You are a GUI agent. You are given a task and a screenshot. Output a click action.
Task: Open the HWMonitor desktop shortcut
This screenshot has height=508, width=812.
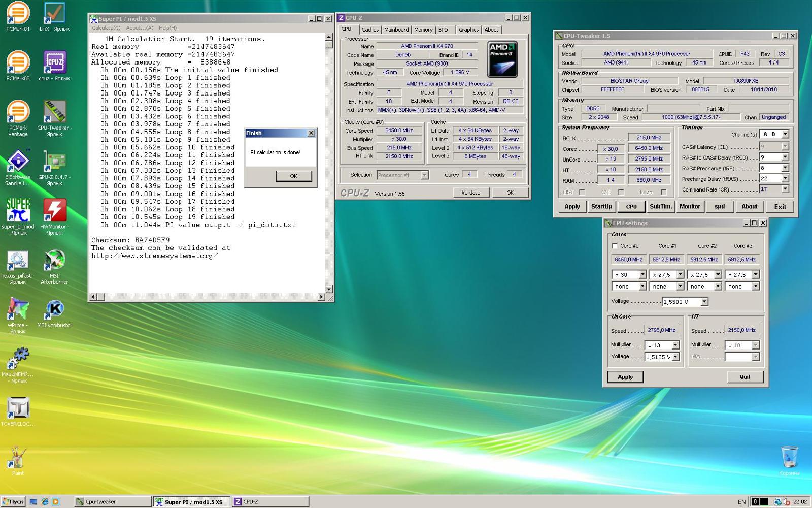[x=54, y=217]
